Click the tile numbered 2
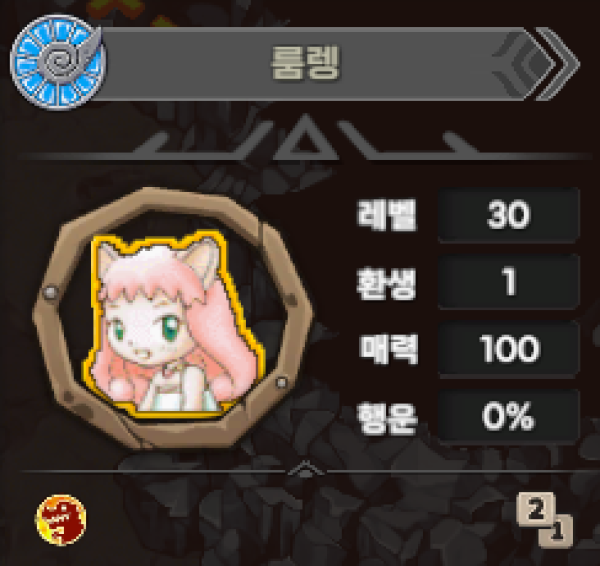This screenshot has width=600, height=566. coord(535,509)
